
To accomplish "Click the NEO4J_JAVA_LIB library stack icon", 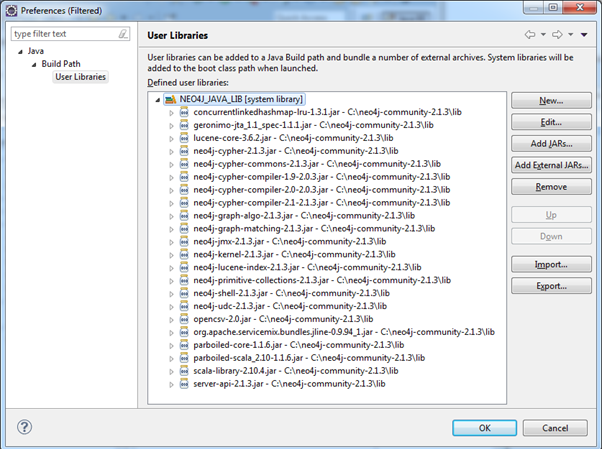I will pos(170,100).
